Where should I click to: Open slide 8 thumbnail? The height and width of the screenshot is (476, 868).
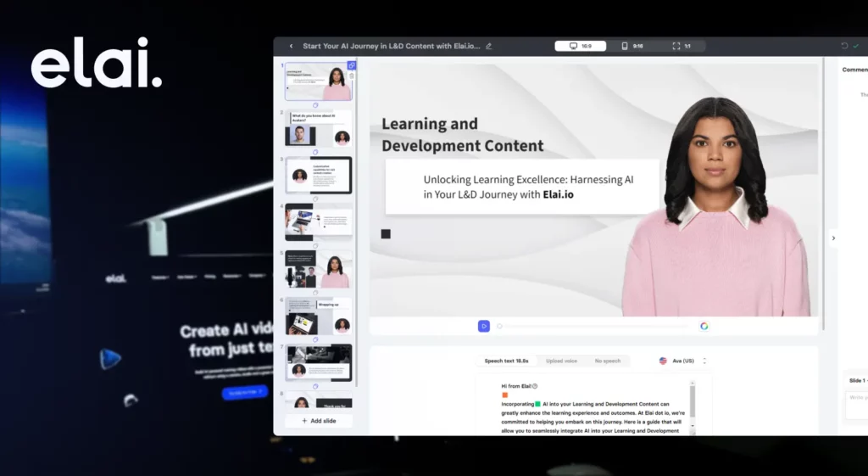pyautogui.click(x=319, y=400)
